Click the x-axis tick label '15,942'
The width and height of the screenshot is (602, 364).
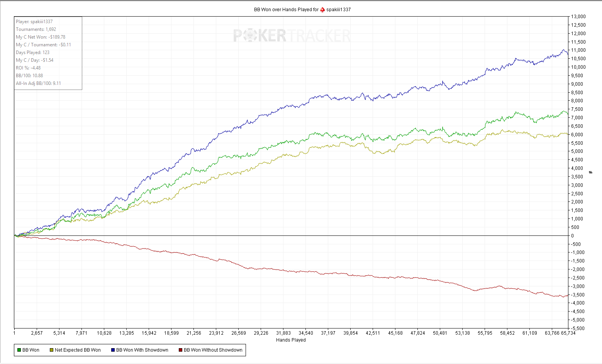[149, 333]
